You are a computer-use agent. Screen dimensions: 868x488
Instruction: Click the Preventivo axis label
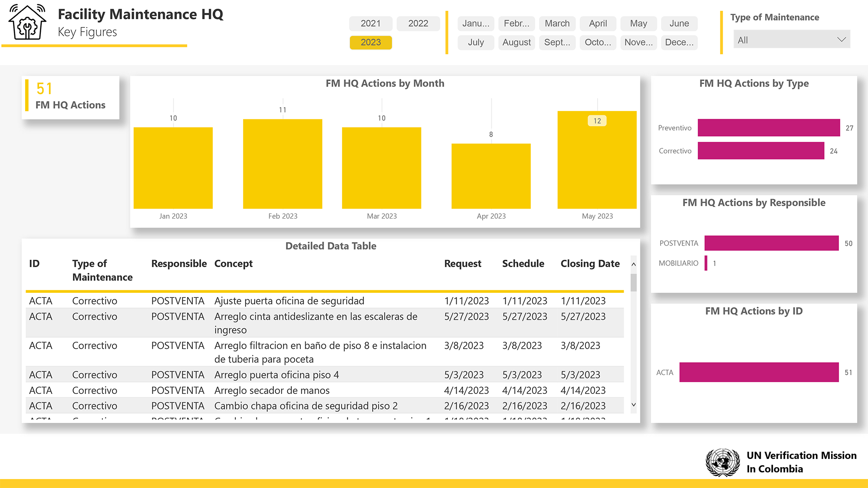click(674, 128)
